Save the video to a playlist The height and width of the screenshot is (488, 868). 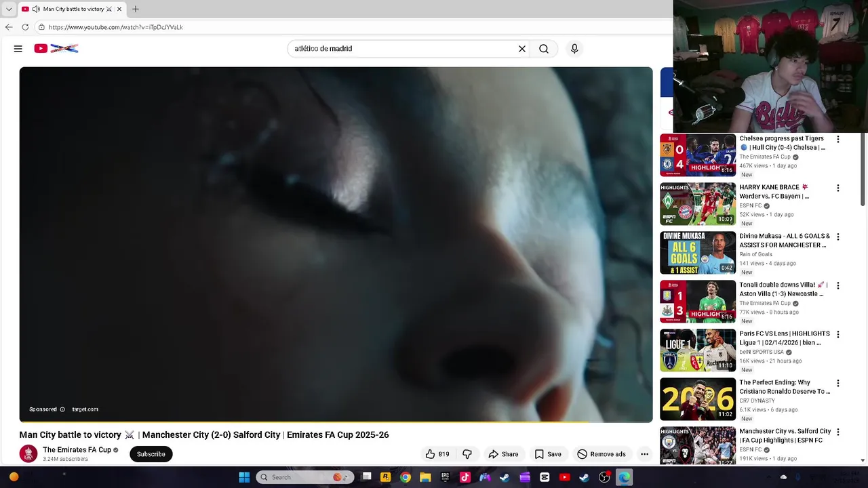pos(548,454)
